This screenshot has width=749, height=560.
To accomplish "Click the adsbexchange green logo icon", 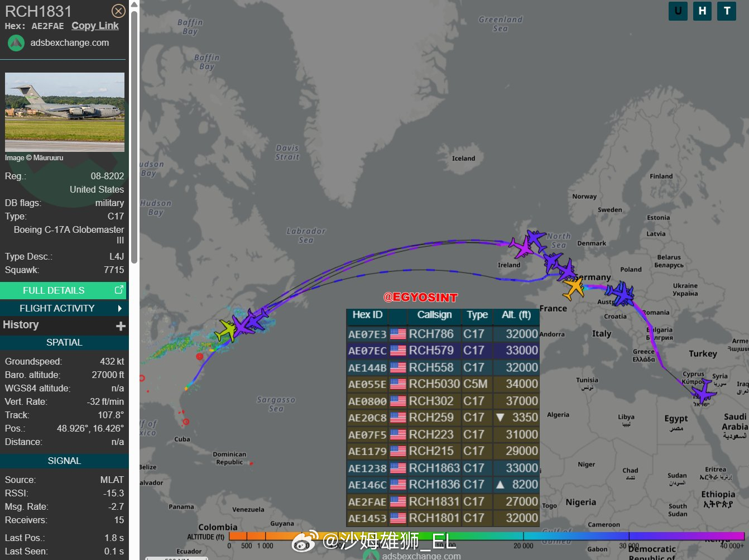I will point(16,43).
